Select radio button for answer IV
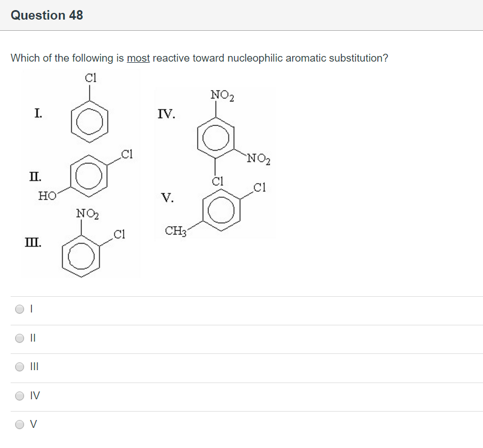The height and width of the screenshot is (448, 483). (18, 395)
